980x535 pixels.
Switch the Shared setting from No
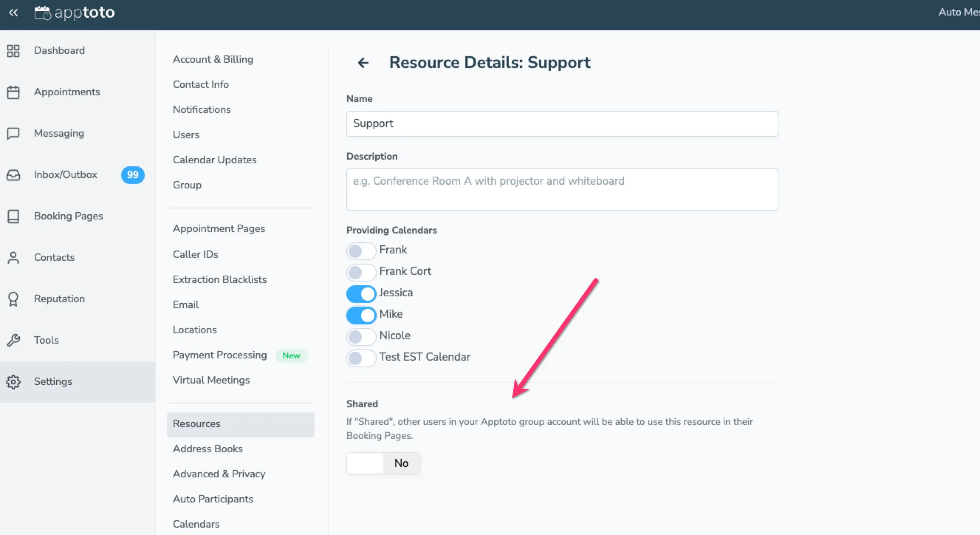(383, 463)
